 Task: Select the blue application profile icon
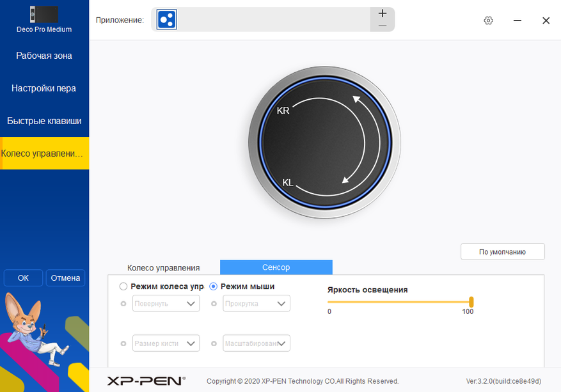(x=167, y=19)
